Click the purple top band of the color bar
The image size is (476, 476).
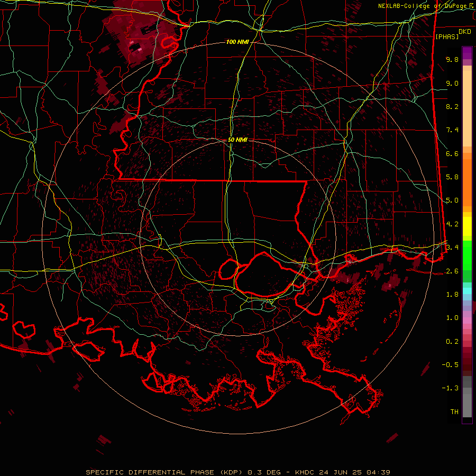(x=467, y=53)
